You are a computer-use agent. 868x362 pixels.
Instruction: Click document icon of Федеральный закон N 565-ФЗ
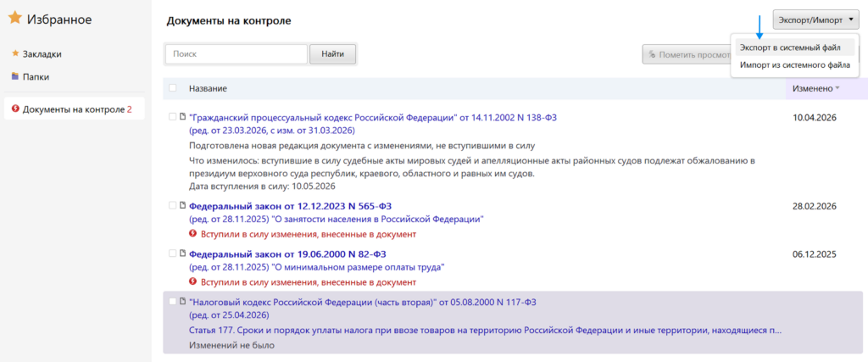[x=182, y=205]
